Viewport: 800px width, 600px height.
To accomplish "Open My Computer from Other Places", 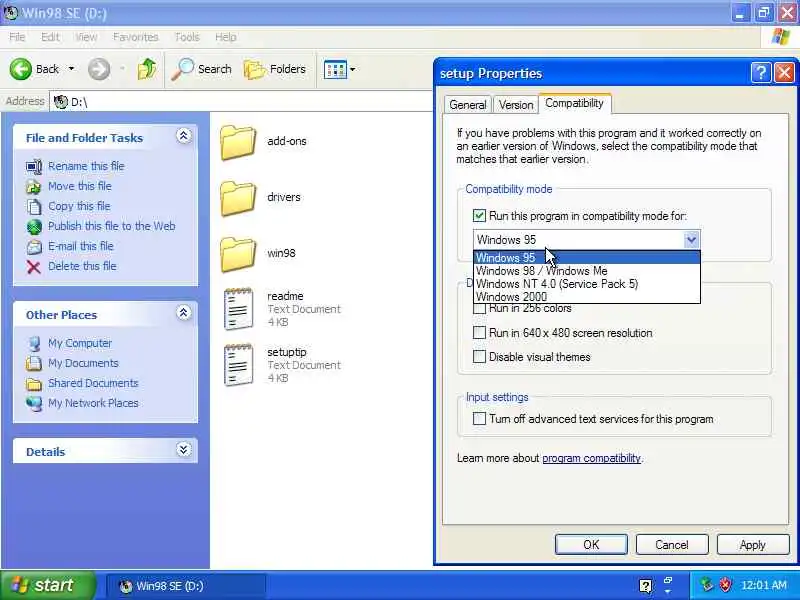I will click(x=80, y=343).
